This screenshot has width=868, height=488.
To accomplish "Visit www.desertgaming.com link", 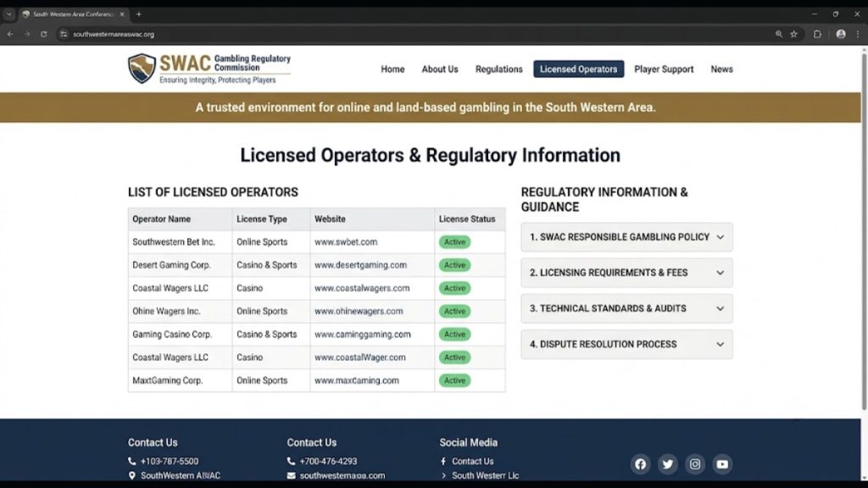I will pyautogui.click(x=360, y=265).
